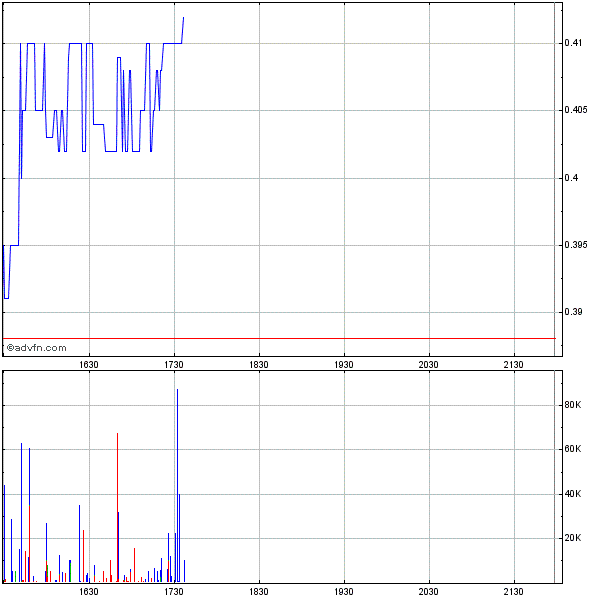Image resolution: width=600 pixels, height=600 pixels.
Task: Select the 60K volume axis label
Action: coord(573,450)
